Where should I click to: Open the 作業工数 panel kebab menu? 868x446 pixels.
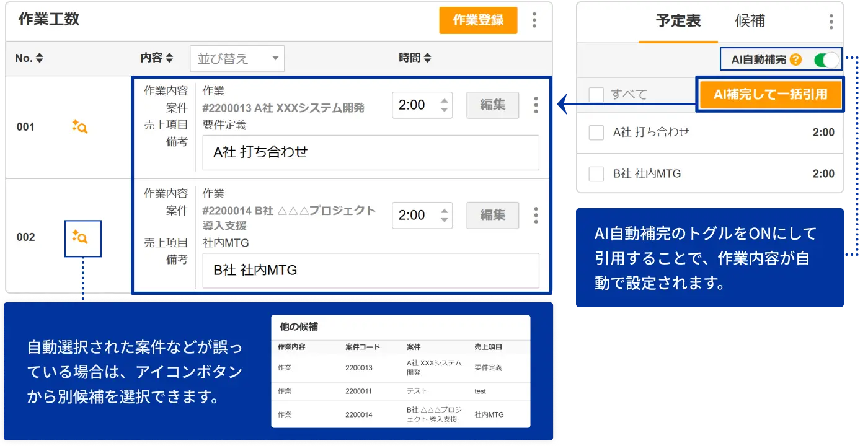pyautogui.click(x=534, y=20)
